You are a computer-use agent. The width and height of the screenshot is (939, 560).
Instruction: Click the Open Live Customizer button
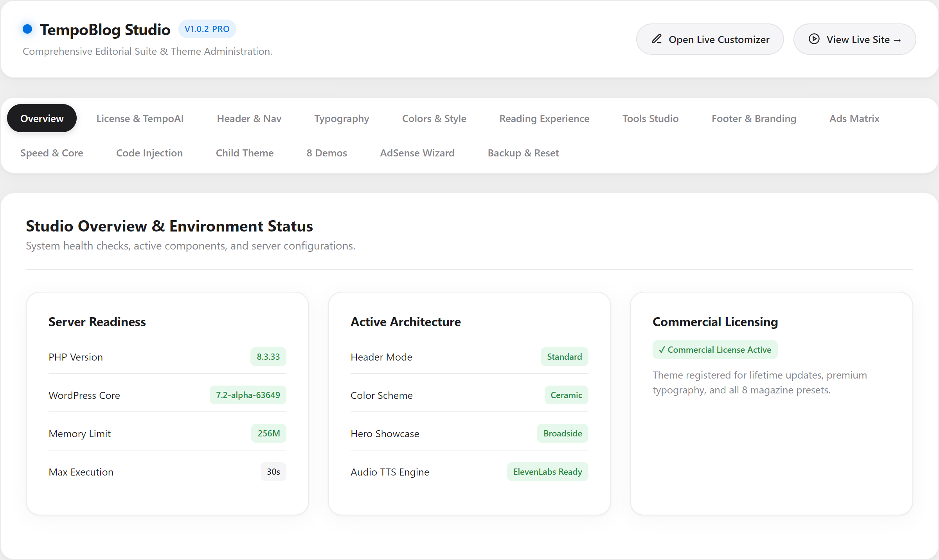pos(710,39)
